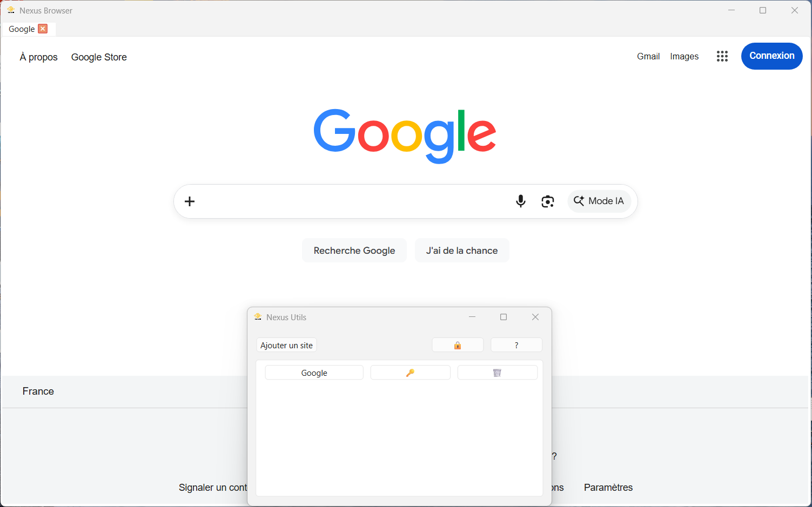This screenshot has height=507, width=812.
Task: Click the Nexus Browser title bar app icon
Action: click(x=11, y=10)
